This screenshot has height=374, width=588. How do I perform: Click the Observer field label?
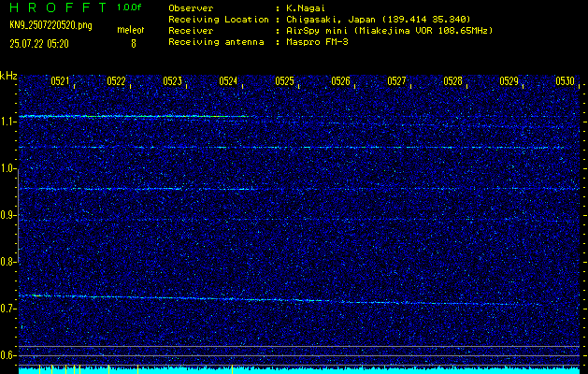point(191,8)
